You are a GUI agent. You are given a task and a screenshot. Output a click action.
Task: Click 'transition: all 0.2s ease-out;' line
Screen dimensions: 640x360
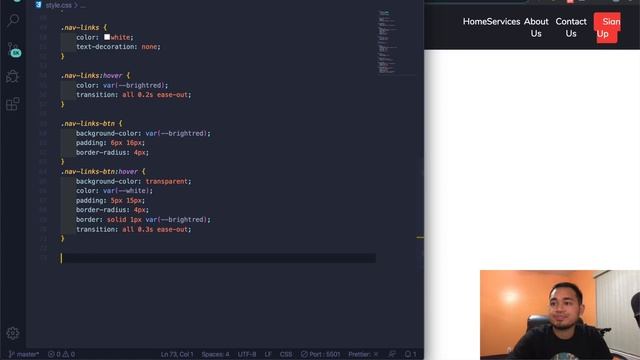tap(133, 95)
